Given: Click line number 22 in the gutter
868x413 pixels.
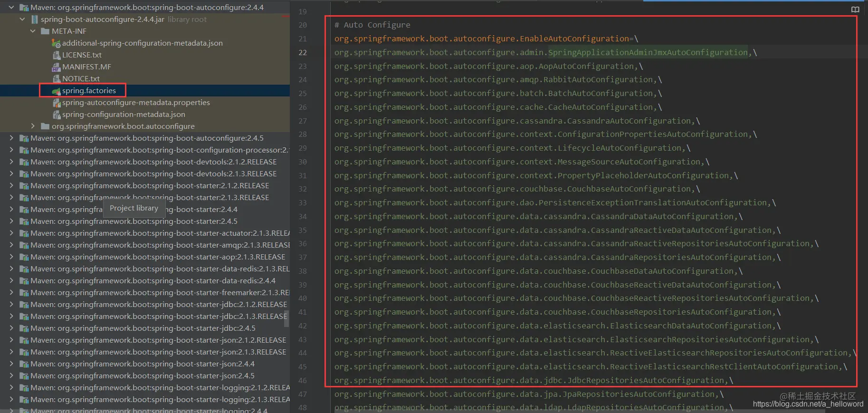Looking at the screenshot, I should click(303, 52).
